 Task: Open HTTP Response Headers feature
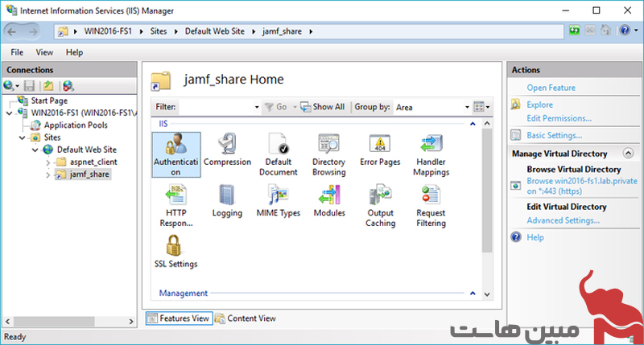pos(175,206)
